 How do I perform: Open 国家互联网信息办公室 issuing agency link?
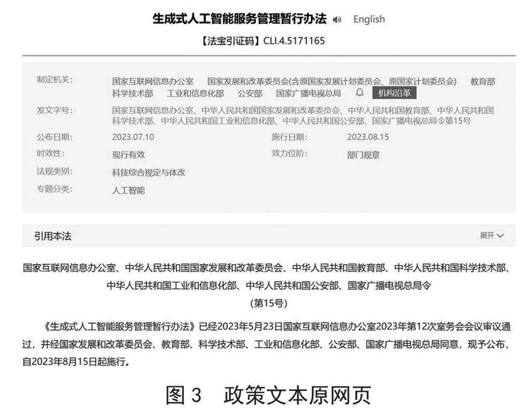coord(153,82)
